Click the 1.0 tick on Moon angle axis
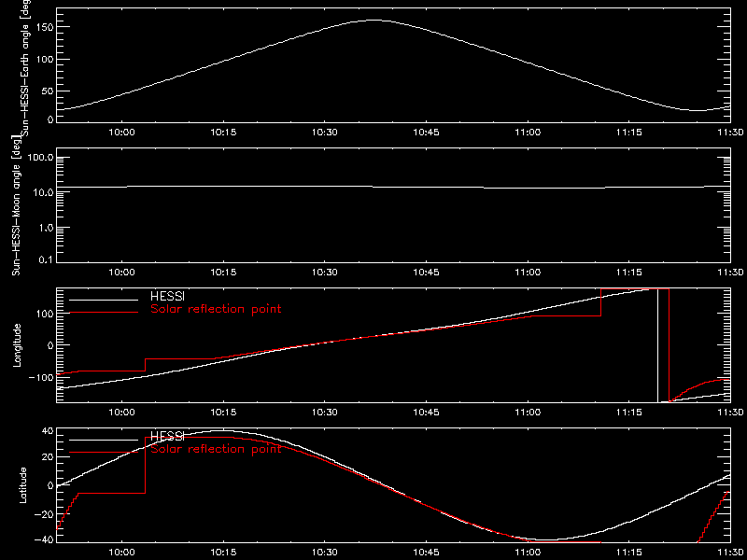The image size is (747, 560). click(x=45, y=227)
